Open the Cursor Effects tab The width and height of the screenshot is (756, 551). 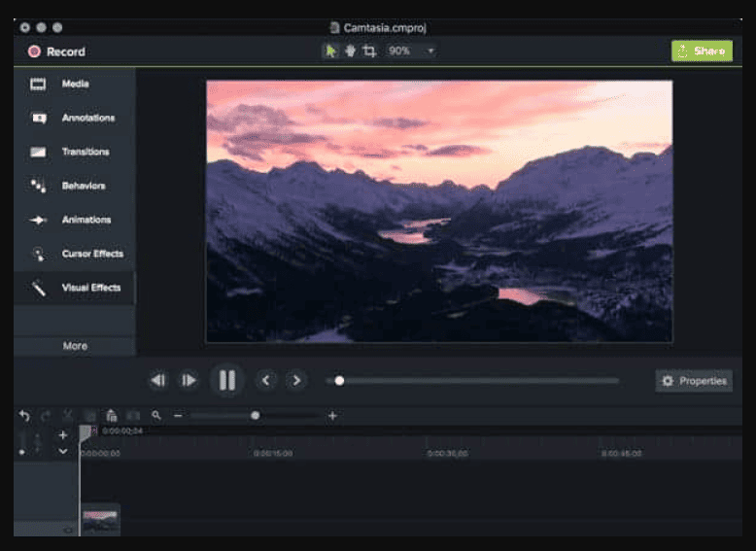[x=74, y=254]
